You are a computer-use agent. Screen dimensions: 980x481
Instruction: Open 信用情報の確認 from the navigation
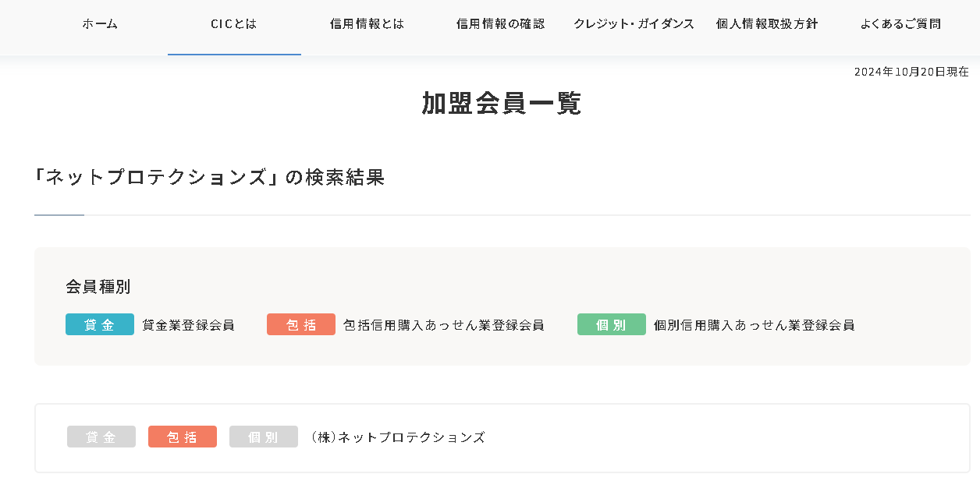[x=500, y=24]
